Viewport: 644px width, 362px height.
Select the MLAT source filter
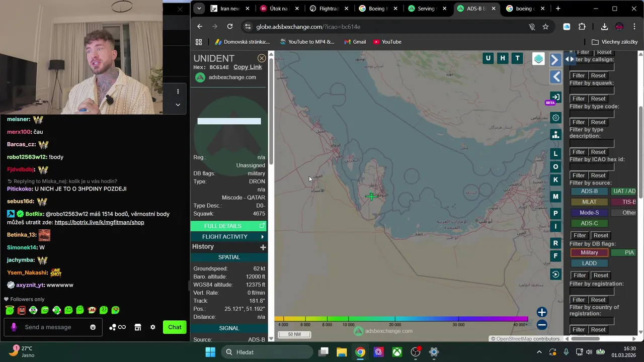click(x=589, y=202)
